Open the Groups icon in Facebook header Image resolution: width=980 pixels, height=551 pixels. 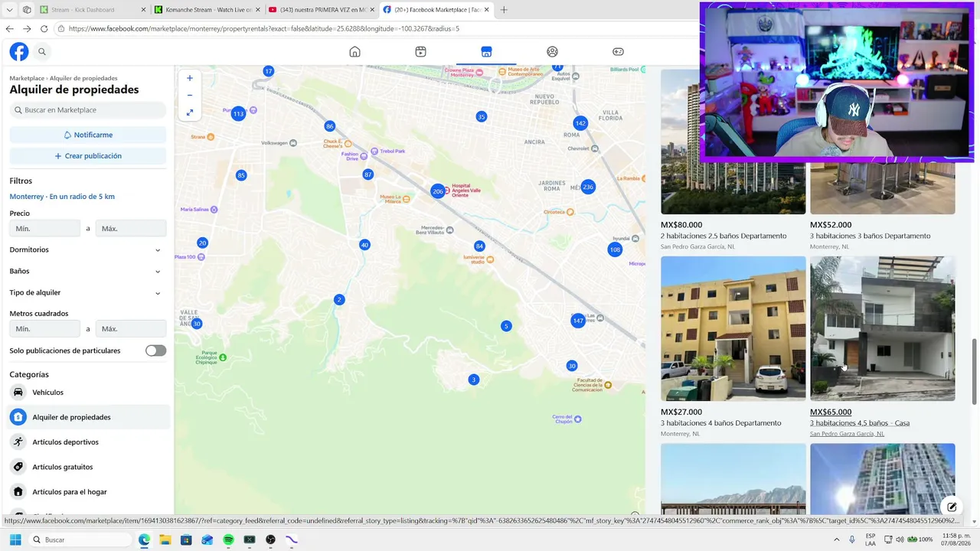(x=552, y=52)
